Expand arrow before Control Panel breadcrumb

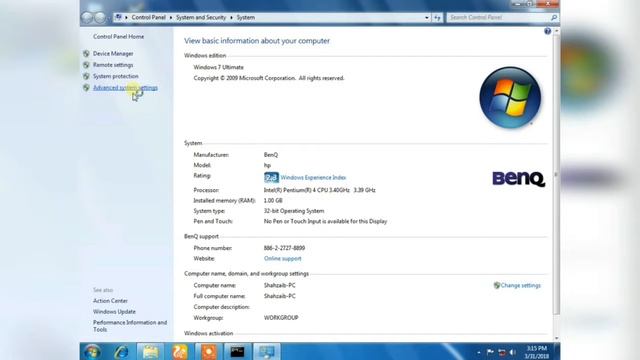tap(126, 18)
